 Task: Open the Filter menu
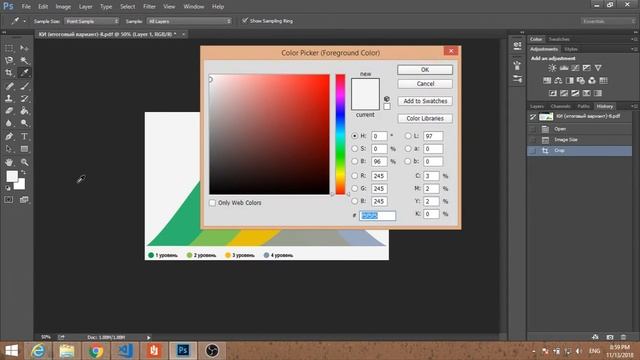point(149,7)
